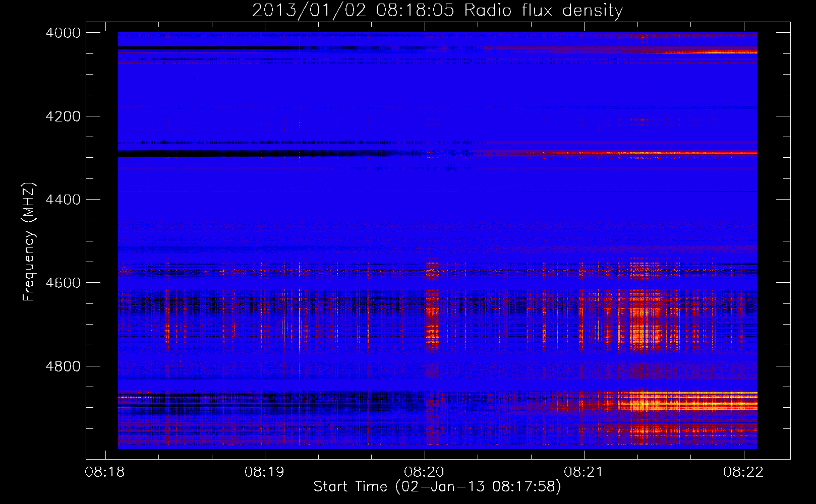Viewport: 816px width, 504px height.
Task: Click the plot title "2013/01/02 08:18:05 Radio flux density"
Action: [x=437, y=10]
